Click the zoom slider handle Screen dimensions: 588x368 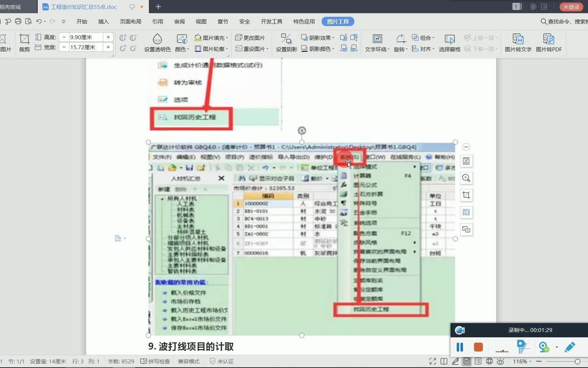coord(578,361)
